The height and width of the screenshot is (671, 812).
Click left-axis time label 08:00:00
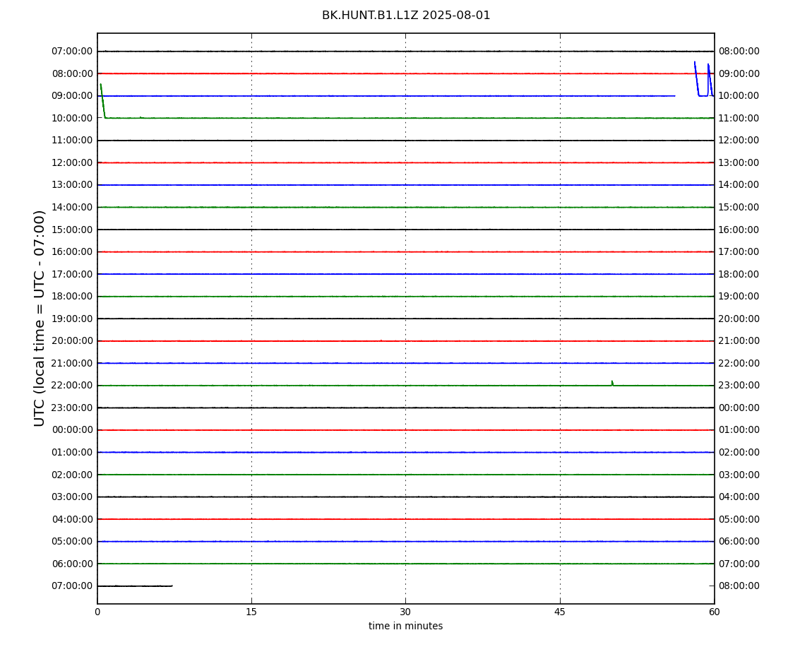[73, 73]
